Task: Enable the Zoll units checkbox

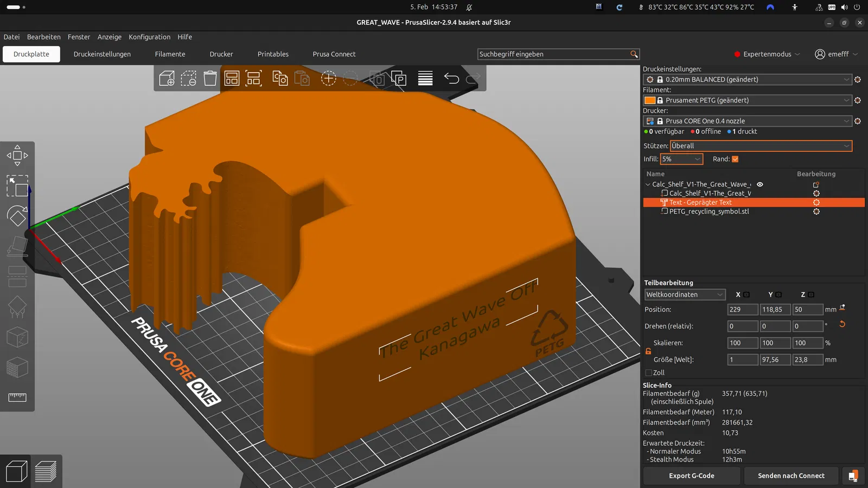Action: click(x=648, y=373)
